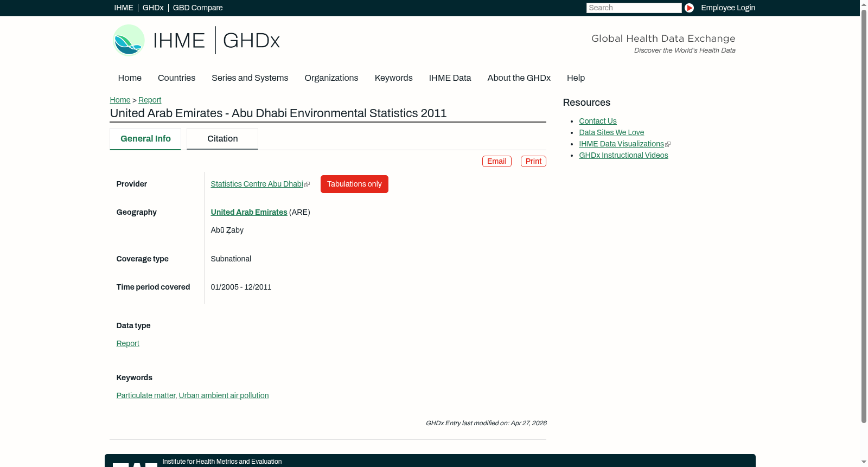Click the Tabulations only button
The width and height of the screenshot is (868, 467).
coord(354,184)
